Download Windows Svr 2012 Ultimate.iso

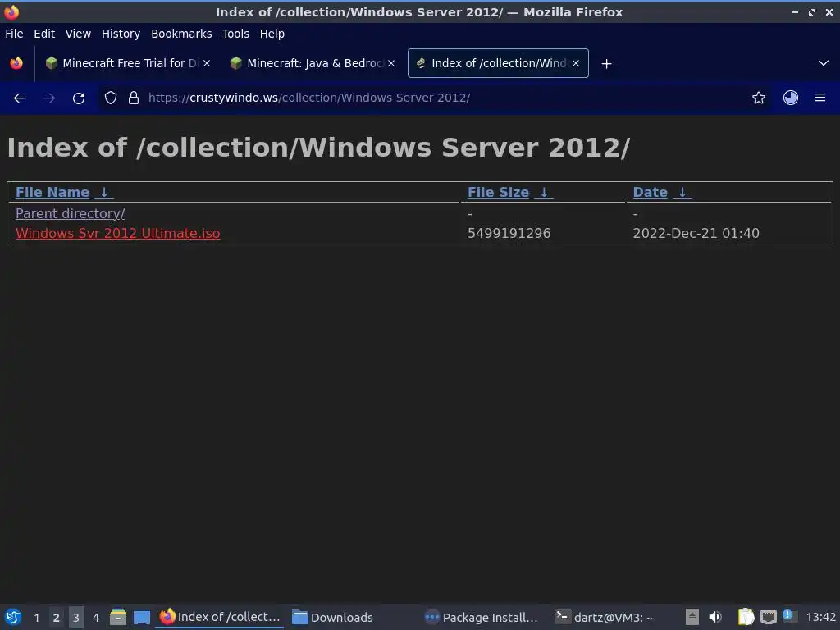click(x=118, y=234)
